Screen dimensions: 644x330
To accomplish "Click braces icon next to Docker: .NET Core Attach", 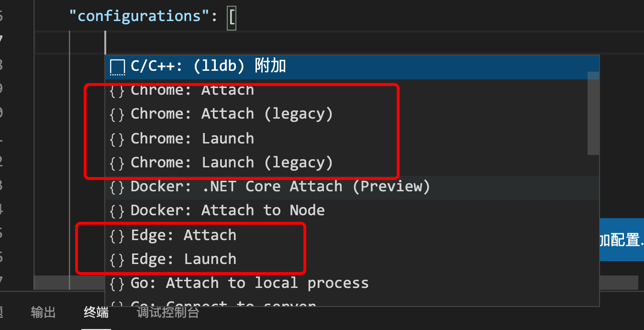I will [x=117, y=187].
